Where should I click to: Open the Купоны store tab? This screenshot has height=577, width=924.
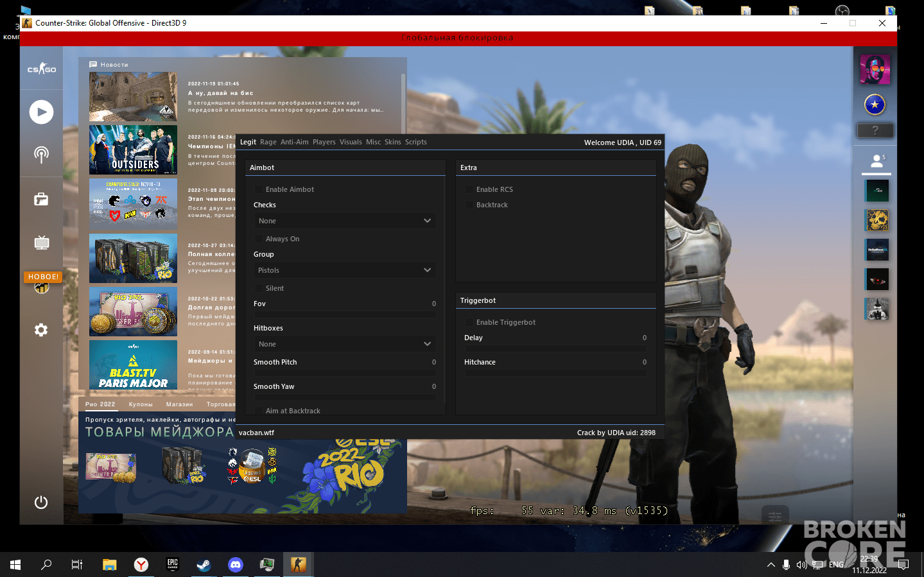(x=141, y=404)
